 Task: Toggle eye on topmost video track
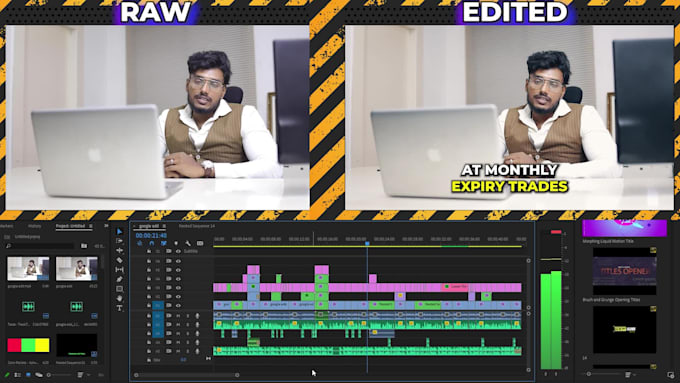tap(178, 261)
